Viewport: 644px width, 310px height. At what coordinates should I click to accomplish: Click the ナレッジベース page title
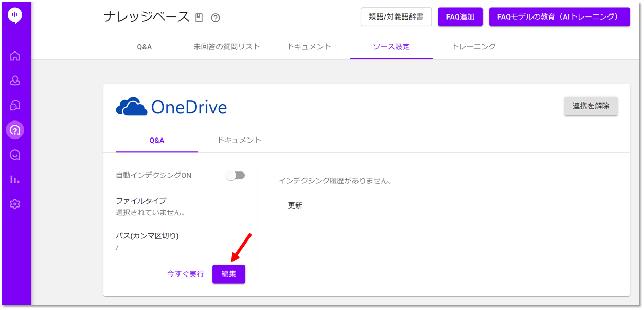147,17
